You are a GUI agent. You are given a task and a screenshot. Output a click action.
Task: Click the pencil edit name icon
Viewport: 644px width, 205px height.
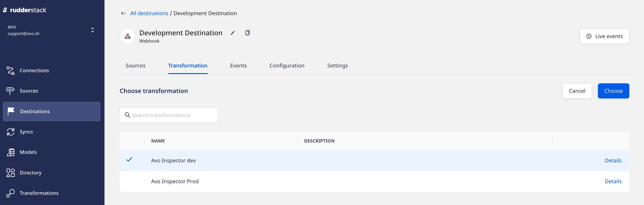[232, 33]
